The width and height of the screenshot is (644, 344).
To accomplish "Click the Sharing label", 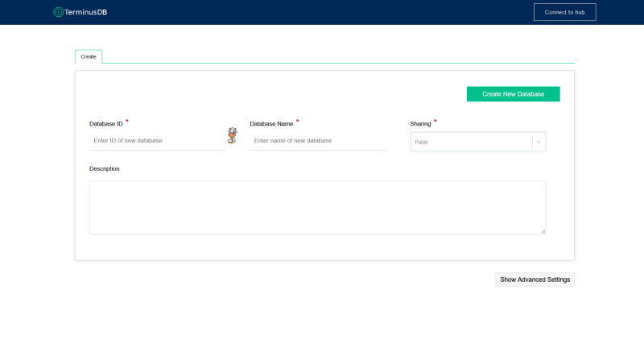I will pyautogui.click(x=420, y=124).
